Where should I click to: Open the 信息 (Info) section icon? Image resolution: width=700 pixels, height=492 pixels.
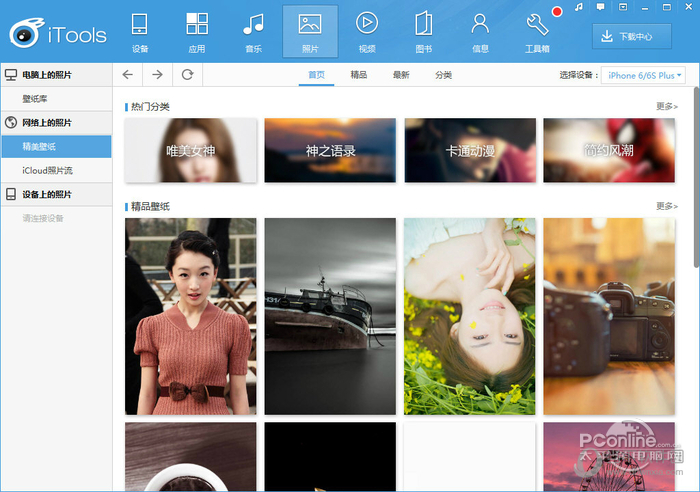pos(480,29)
